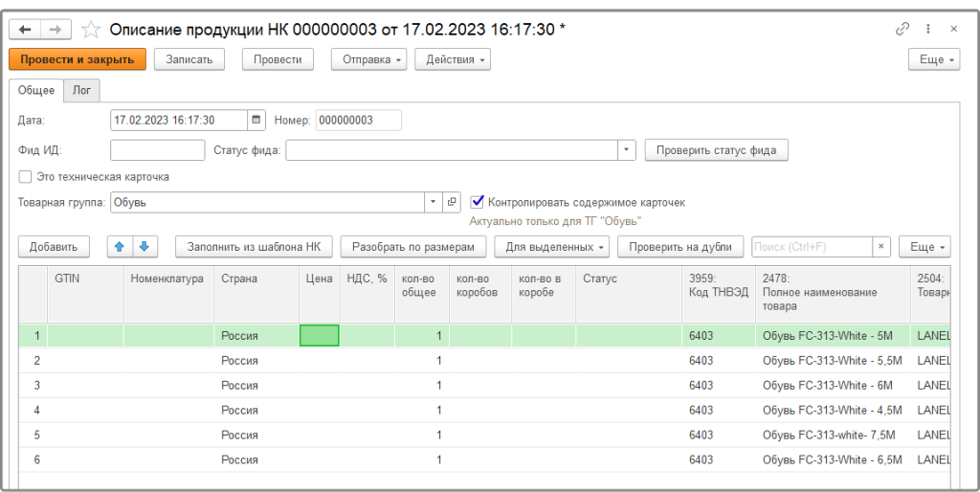Image resolution: width=980 pixels, height=492 pixels.
Task: Open the Статус фида dropdown list
Action: [627, 150]
